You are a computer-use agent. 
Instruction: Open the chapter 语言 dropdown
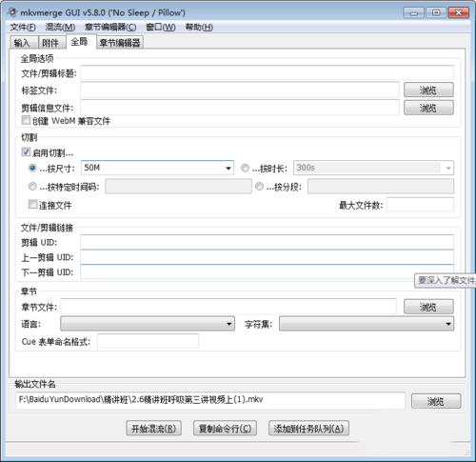pyautogui.click(x=148, y=324)
